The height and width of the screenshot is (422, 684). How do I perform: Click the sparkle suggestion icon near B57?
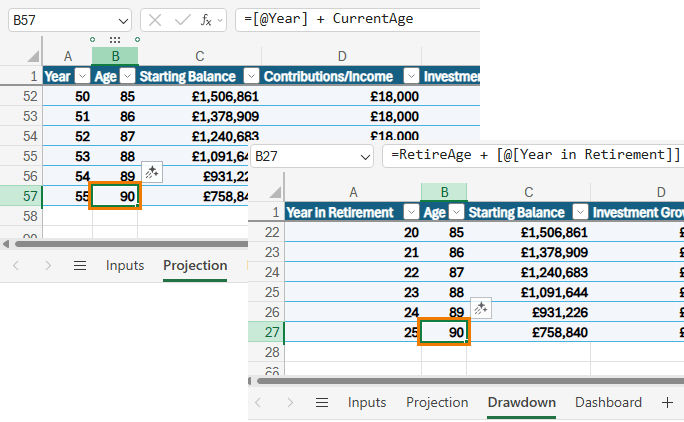click(151, 172)
